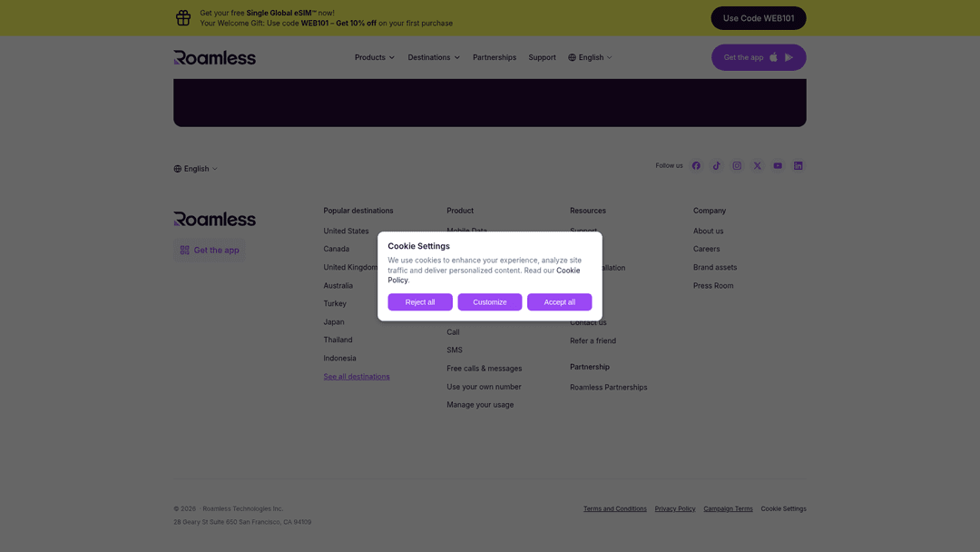Click the Apple logo in Get the app
Screen dimensions: 980x552
[x=772, y=56]
